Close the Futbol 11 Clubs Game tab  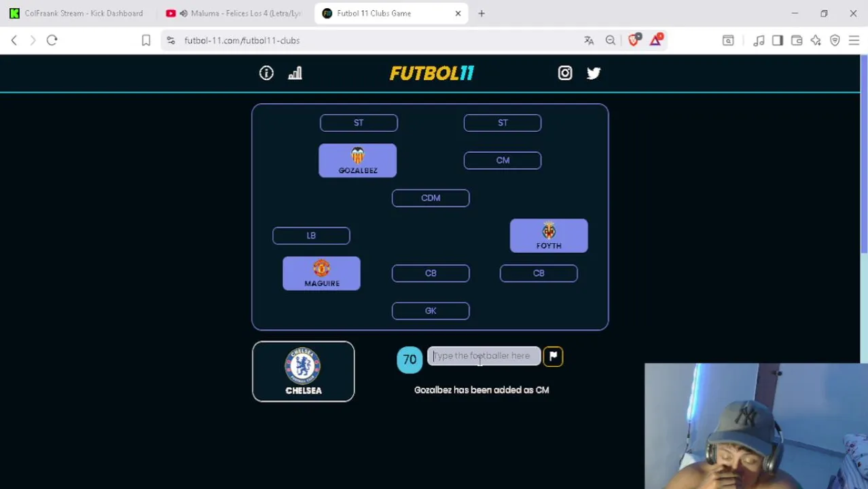[x=458, y=13]
